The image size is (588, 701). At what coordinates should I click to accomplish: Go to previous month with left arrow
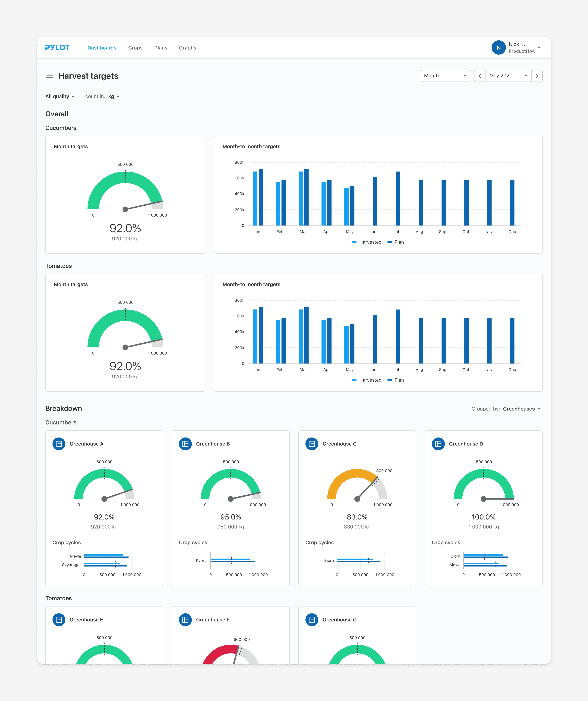pyautogui.click(x=480, y=76)
